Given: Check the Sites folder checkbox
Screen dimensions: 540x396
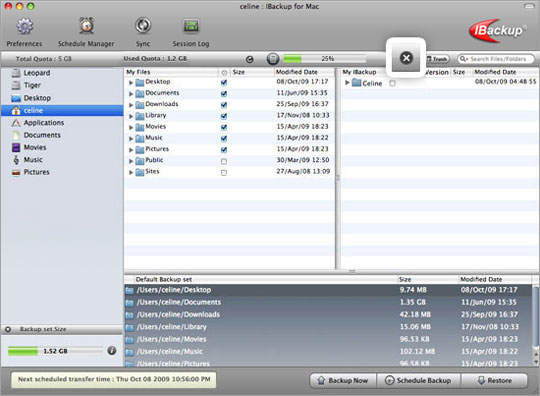Looking at the screenshot, I should (x=224, y=173).
